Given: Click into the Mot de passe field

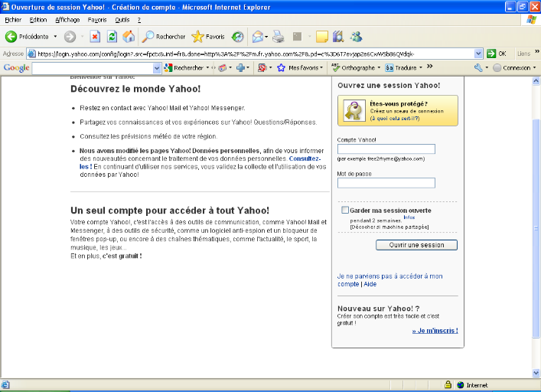Looking at the screenshot, I should click(386, 183).
